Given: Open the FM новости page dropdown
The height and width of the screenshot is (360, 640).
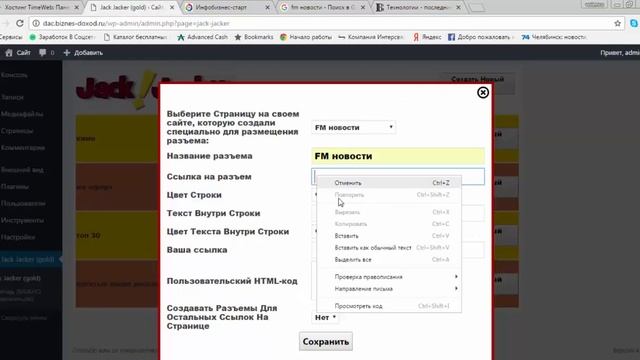Looking at the screenshot, I should (353, 127).
